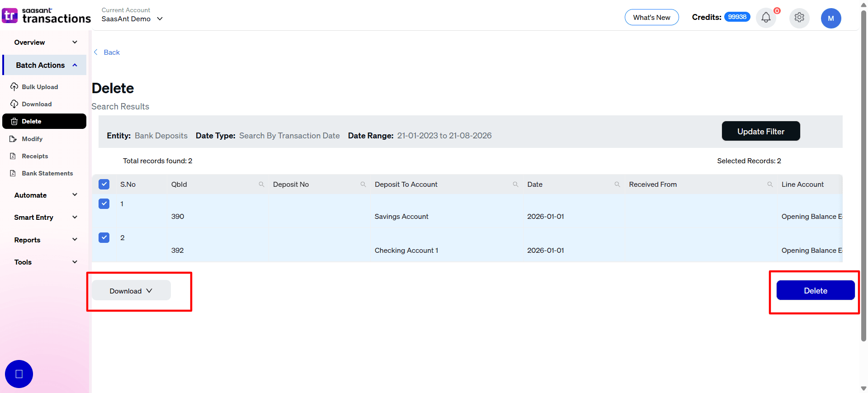Viewport: 868px width, 393px height.
Task: Open Receipts in the sidebar
Action: 35,156
